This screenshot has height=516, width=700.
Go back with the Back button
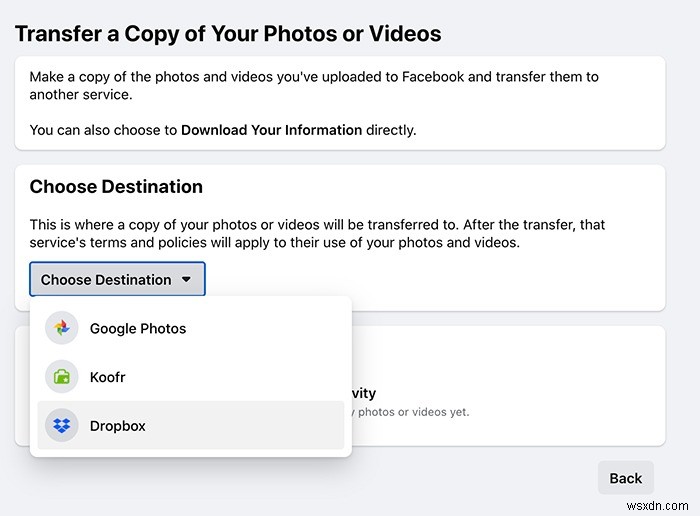click(626, 478)
